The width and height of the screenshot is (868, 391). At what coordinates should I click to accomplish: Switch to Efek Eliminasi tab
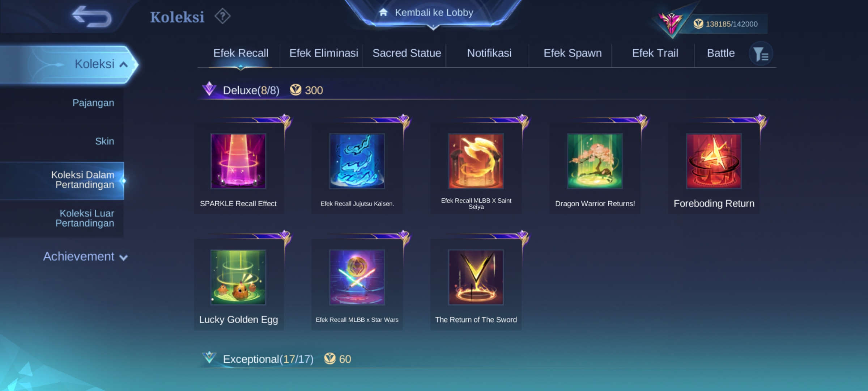(324, 53)
